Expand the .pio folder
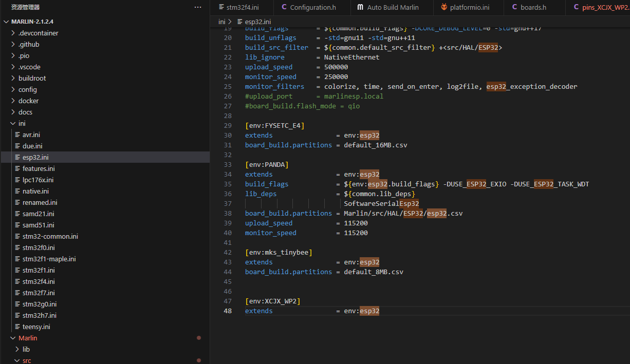 click(105, 55)
